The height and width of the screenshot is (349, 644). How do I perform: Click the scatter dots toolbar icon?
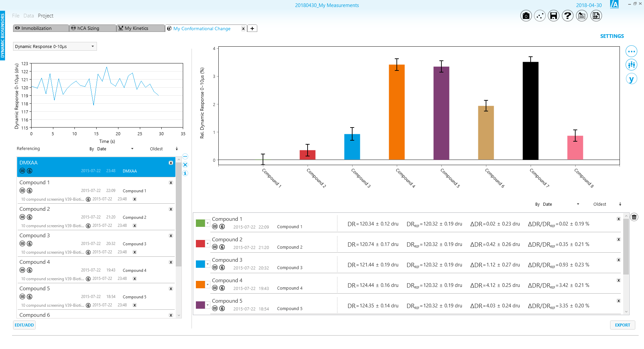(x=540, y=16)
